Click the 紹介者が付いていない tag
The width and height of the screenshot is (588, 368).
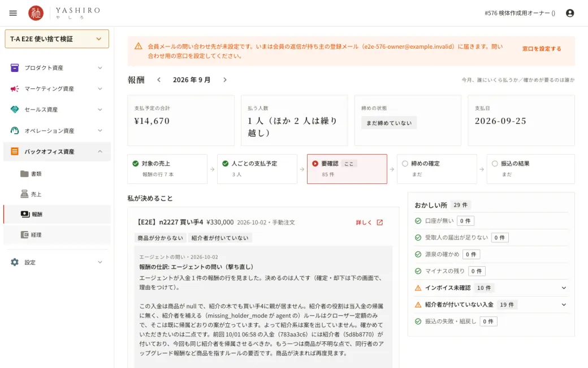[x=220, y=238]
